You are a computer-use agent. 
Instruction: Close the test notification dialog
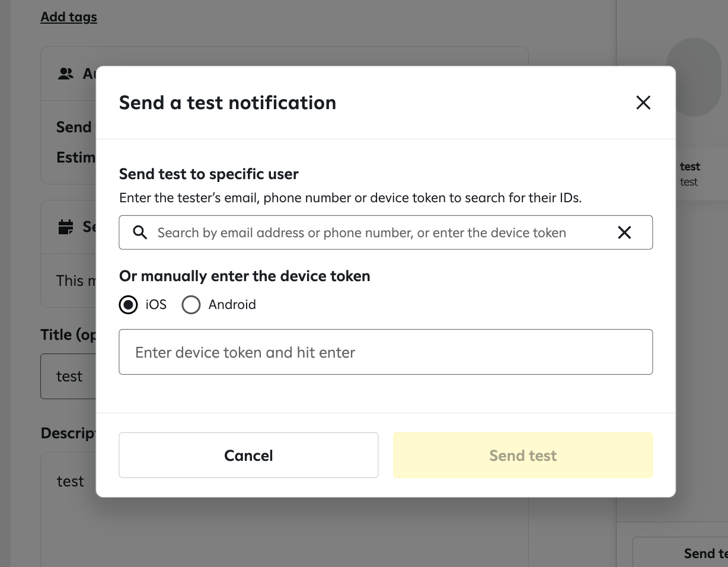pyautogui.click(x=643, y=103)
